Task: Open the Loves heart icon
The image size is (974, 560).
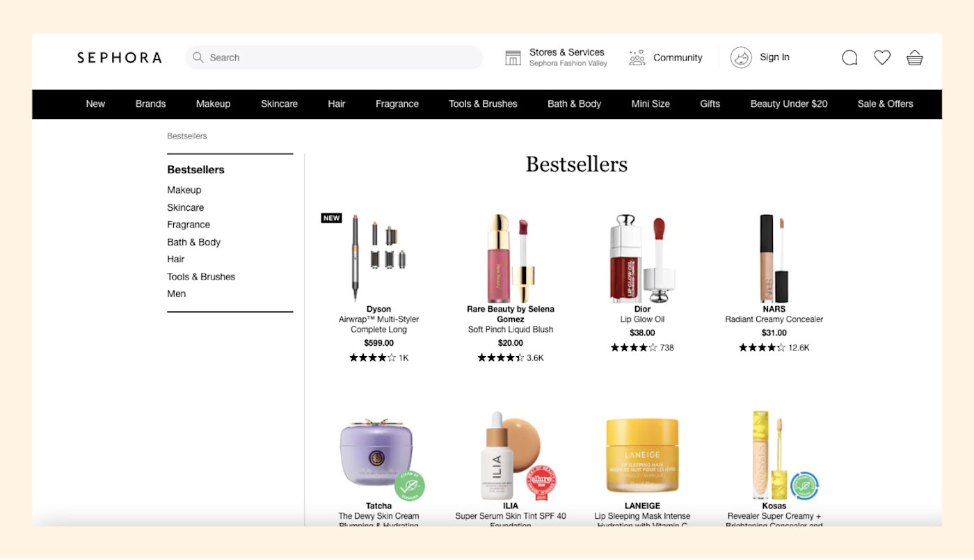Action: coord(882,58)
